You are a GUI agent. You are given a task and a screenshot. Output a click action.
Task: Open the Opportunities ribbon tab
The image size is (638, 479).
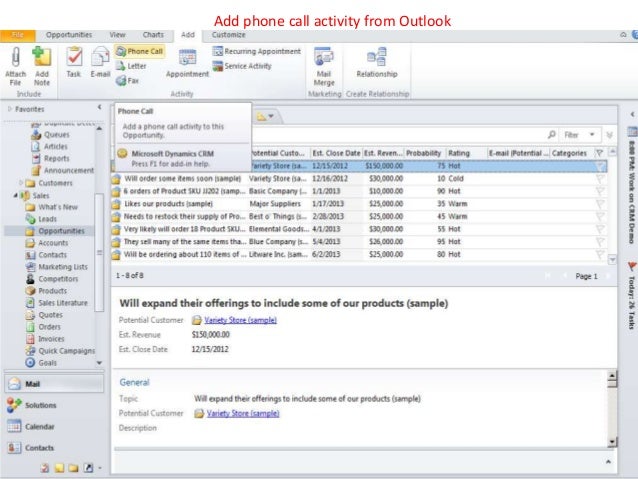tap(69, 35)
